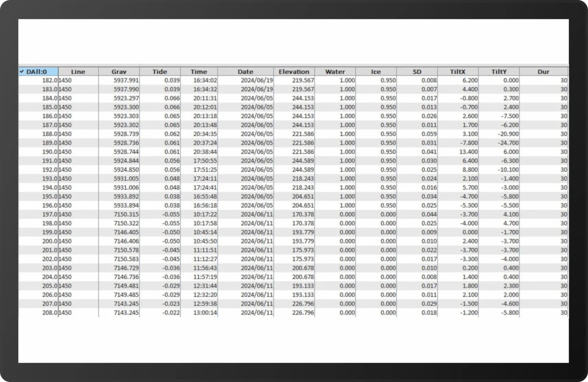The width and height of the screenshot is (588, 382).
Task: Select the Time cell reading 13:00:14
Action: pyautogui.click(x=205, y=313)
